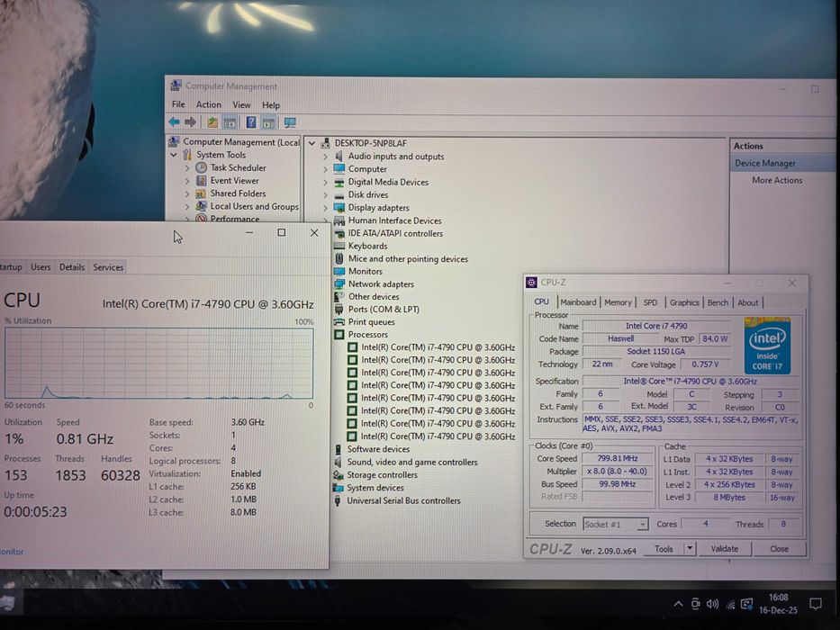Viewport: 840px width, 630px height.
Task: Toggle the Show/Hide Console Tree toolbar icon
Action: pyautogui.click(x=230, y=122)
